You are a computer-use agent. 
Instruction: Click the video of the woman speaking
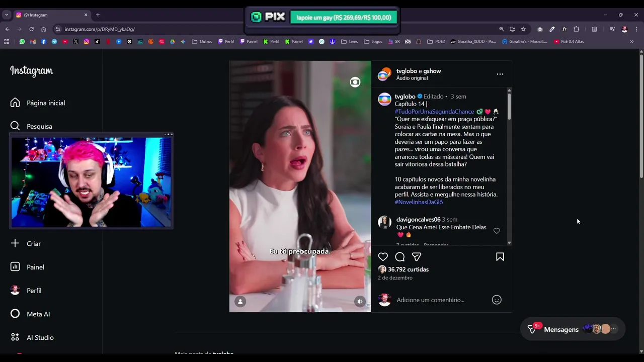[300, 187]
